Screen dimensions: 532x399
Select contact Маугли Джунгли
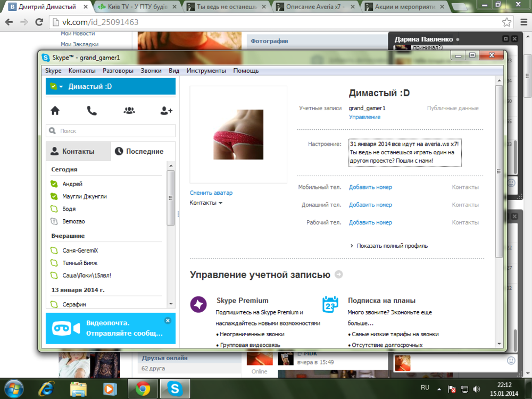pyautogui.click(x=84, y=196)
